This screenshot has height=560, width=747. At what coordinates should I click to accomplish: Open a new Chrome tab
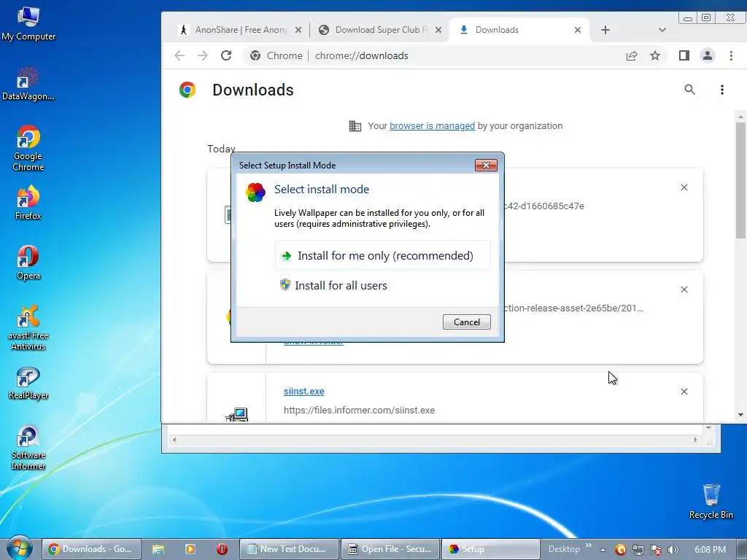tap(605, 30)
